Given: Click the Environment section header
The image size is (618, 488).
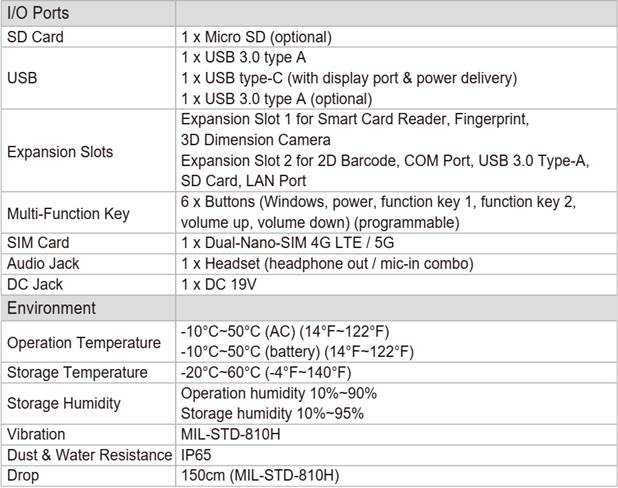Looking at the screenshot, I should [x=51, y=308].
